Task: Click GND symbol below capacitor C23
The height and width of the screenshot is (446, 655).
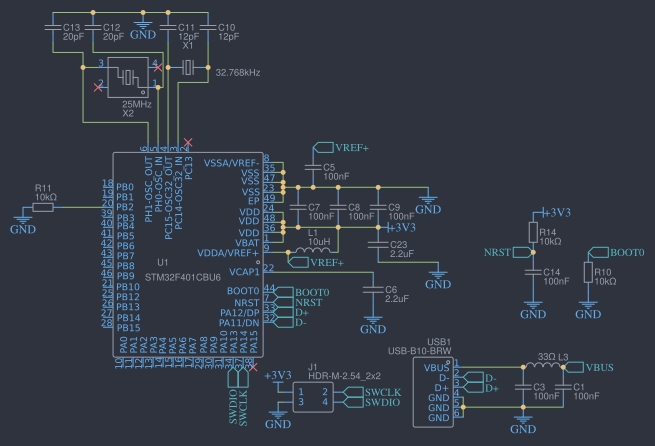Action: pos(438,280)
